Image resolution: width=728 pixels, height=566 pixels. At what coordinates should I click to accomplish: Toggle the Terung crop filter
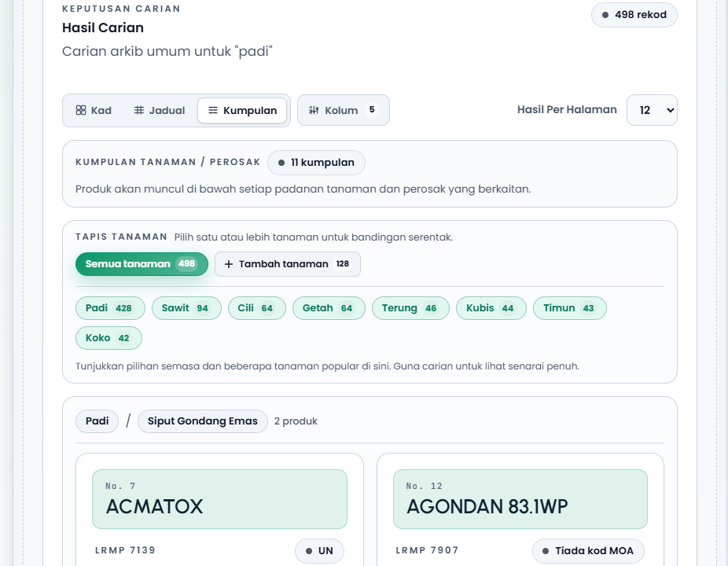[x=410, y=308]
